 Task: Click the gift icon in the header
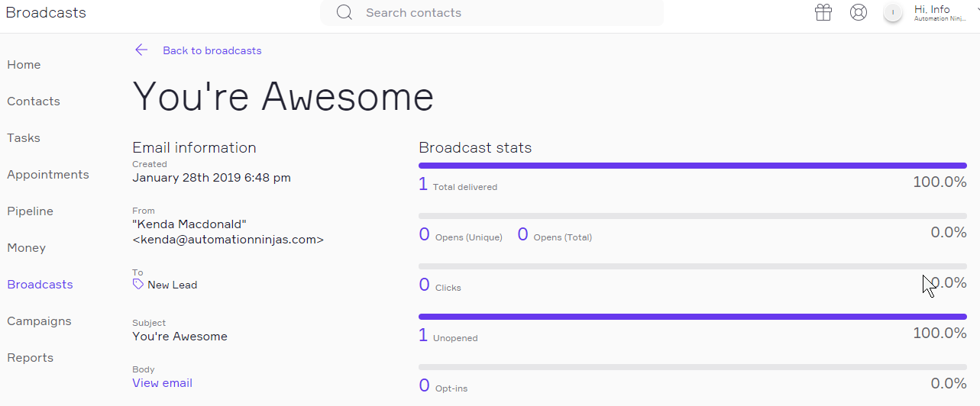tap(823, 12)
